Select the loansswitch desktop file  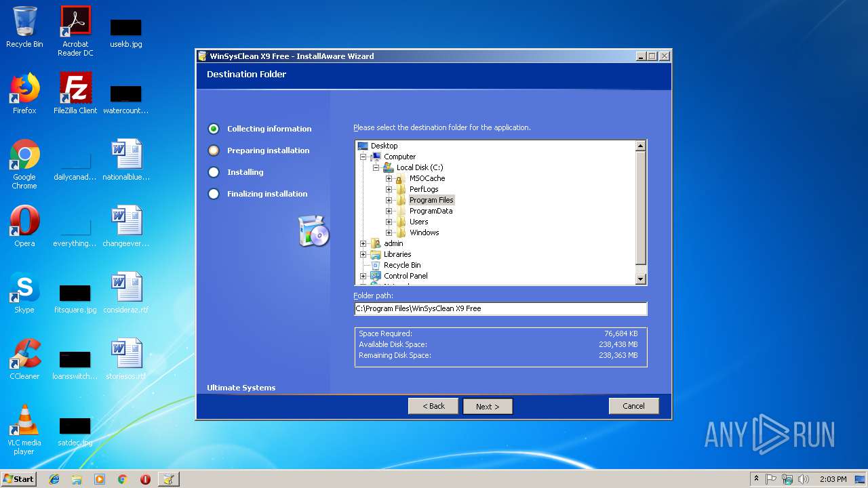[75, 365]
